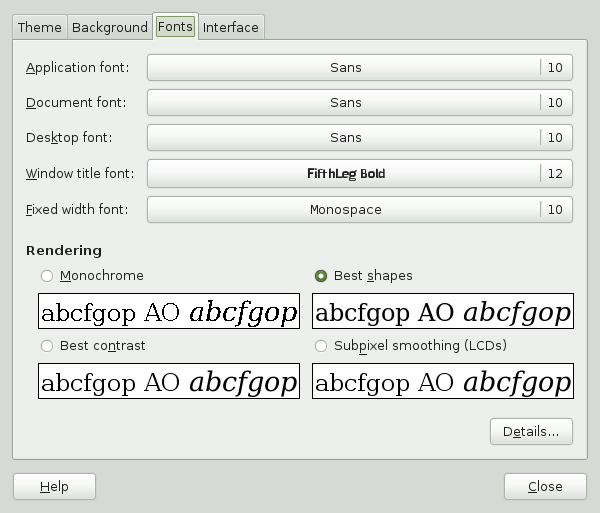Open the Details... rendering dialog
The height and width of the screenshot is (513, 600).
531,432
